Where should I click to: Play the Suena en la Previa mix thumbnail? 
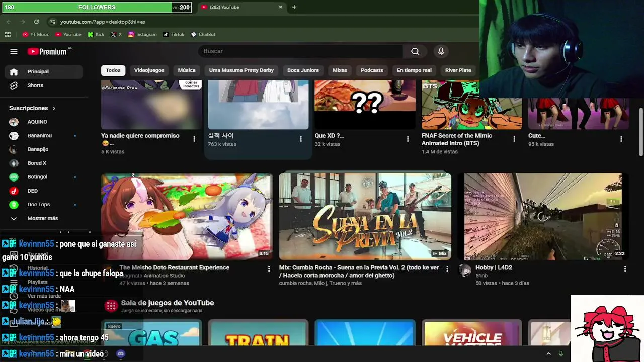[x=365, y=217]
